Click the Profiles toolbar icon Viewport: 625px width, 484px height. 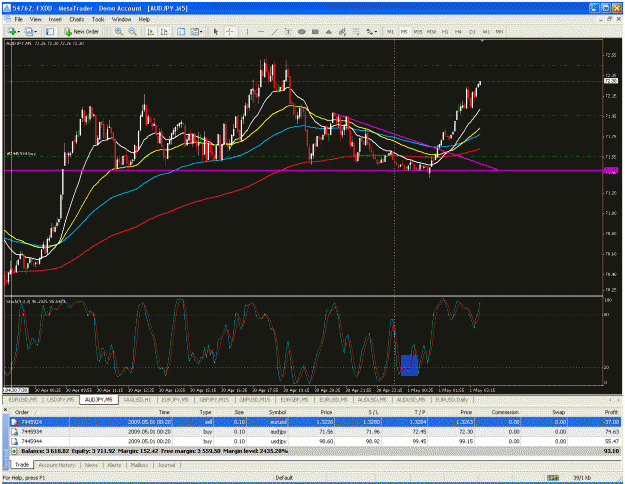(x=28, y=31)
